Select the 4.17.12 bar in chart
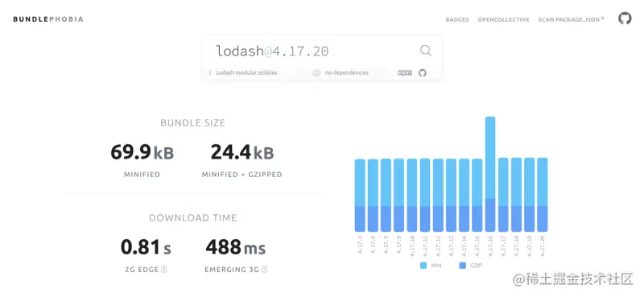Viewport: 644px width, 297px height. (x=438, y=196)
